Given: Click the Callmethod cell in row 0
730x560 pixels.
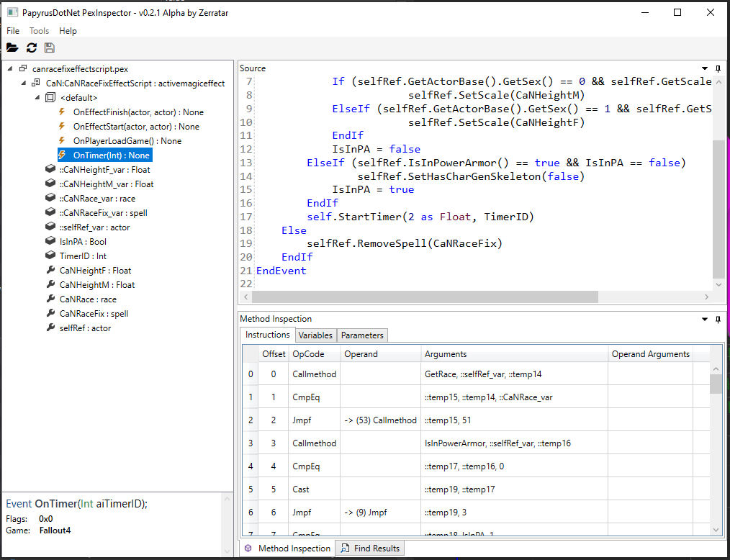Looking at the screenshot, I should (x=315, y=374).
